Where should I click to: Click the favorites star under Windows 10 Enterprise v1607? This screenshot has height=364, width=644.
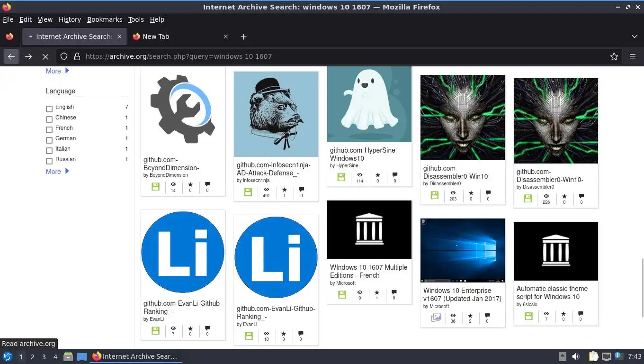click(x=470, y=316)
